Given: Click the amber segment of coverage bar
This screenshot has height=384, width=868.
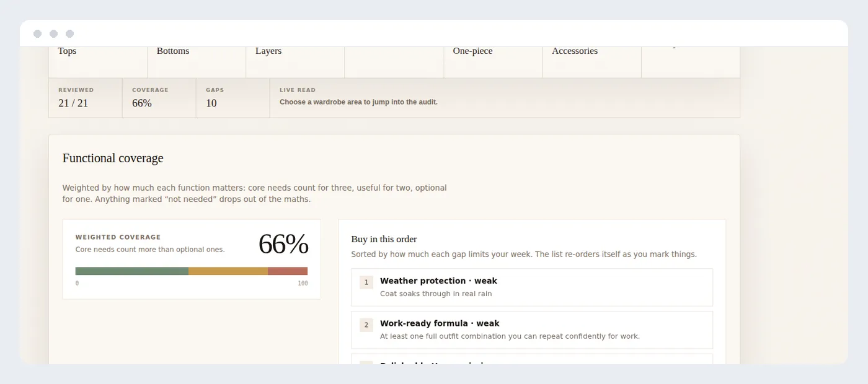Looking at the screenshot, I should click(x=228, y=271).
